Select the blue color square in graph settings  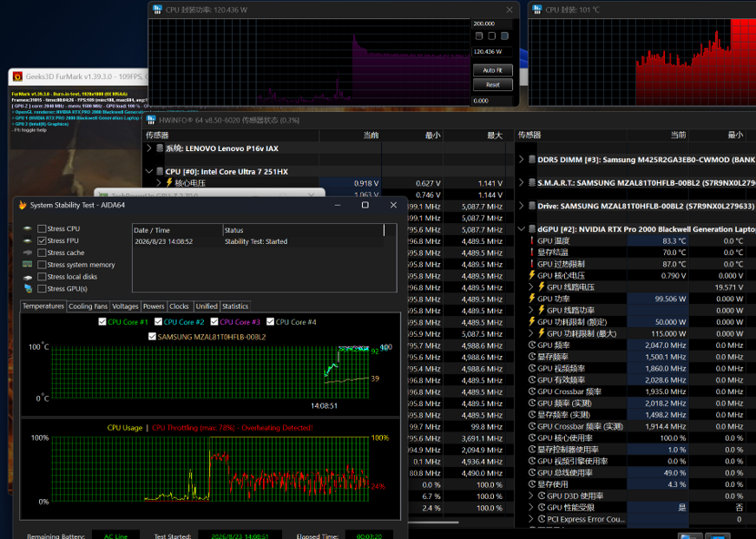point(504,36)
